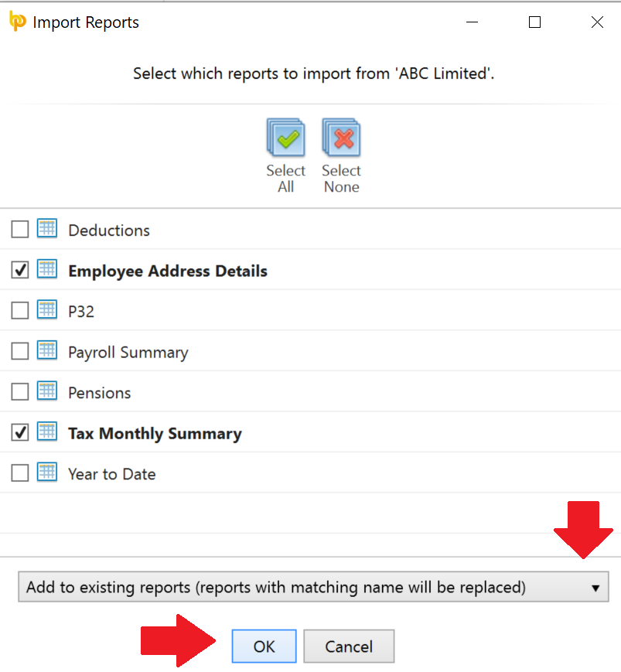Click the Select None icon
This screenshot has height=672, width=621.
click(341, 138)
